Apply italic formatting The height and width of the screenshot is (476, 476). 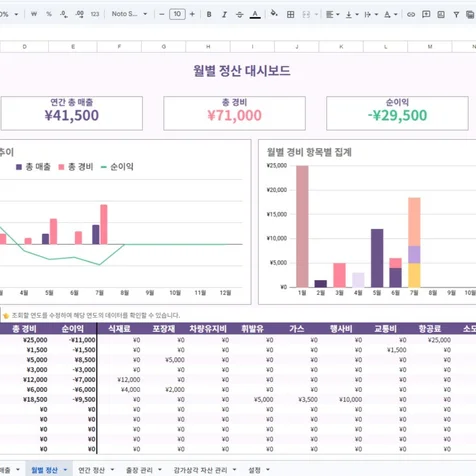coord(224,14)
